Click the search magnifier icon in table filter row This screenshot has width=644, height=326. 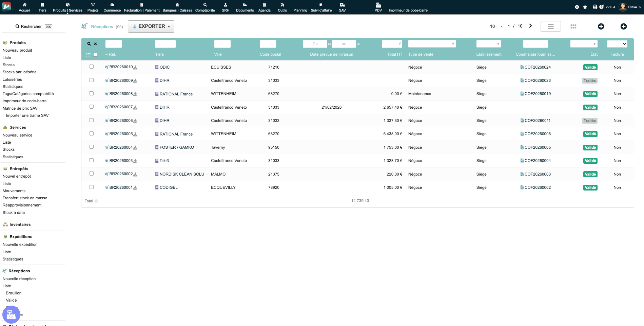(x=89, y=44)
